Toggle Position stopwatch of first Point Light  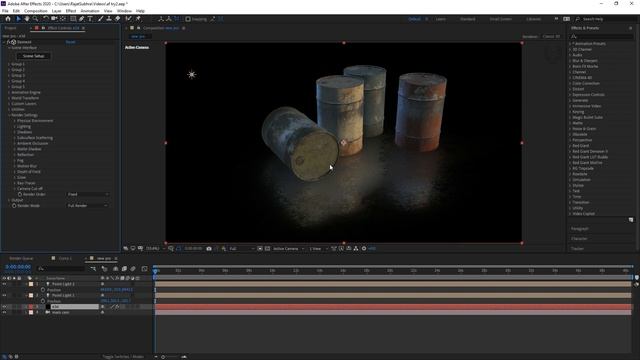[43, 290]
